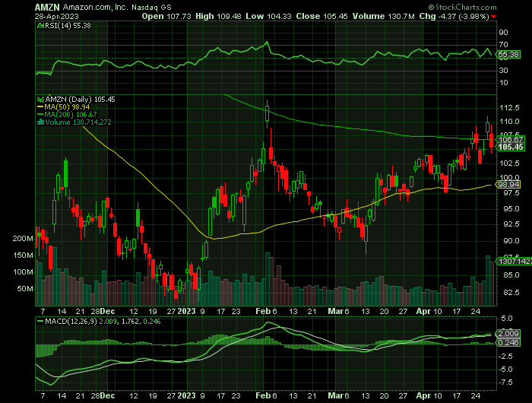Click the RSI legend line icon
This screenshot has width=532, height=403.
coord(40,25)
